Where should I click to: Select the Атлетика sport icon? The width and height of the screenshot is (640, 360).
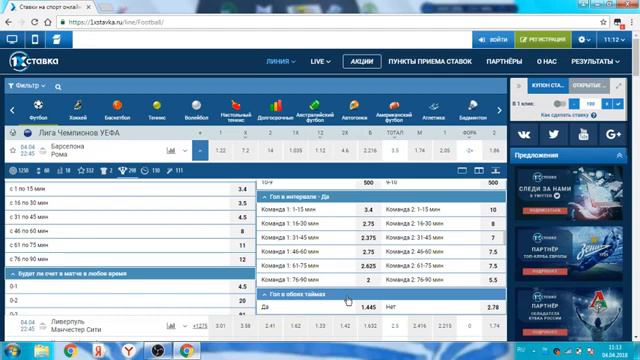point(433,110)
